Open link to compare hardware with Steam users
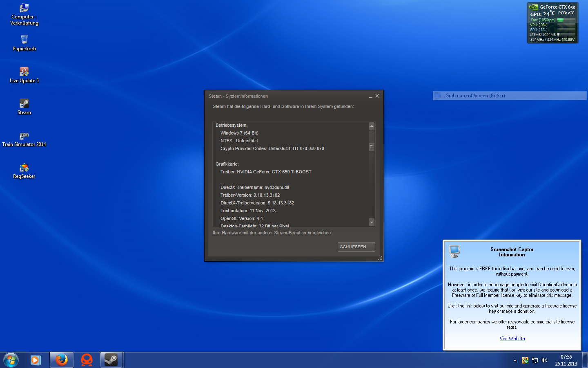Viewport: 588px width, 368px height. tap(272, 233)
